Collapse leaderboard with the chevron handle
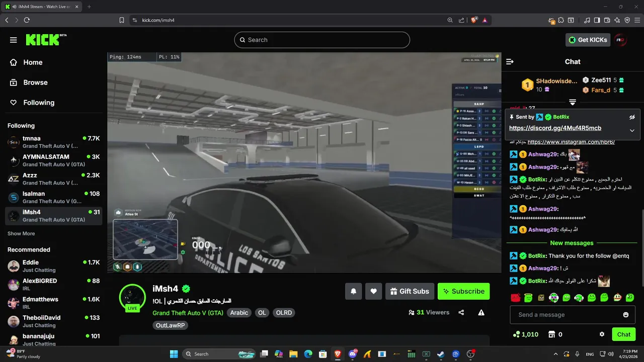 [572, 102]
